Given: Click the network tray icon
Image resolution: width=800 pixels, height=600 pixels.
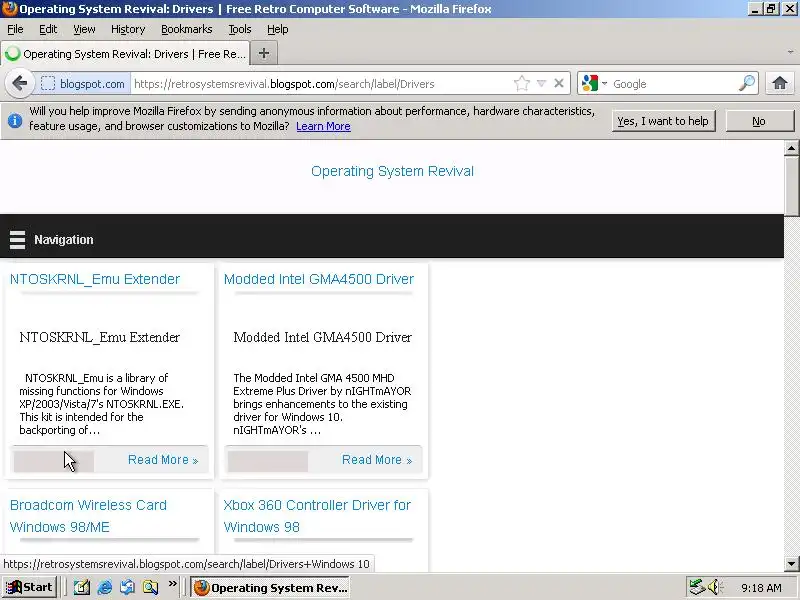Looking at the screenshot, I should 696,587.
